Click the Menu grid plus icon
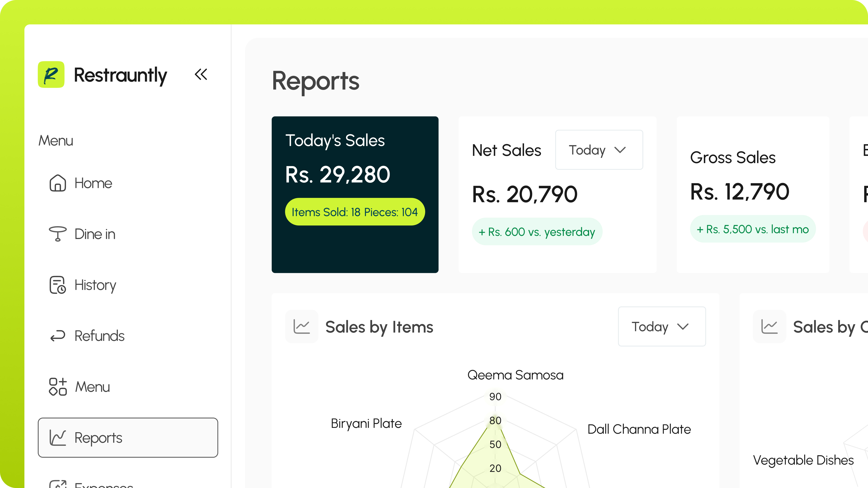 (58, 387)
